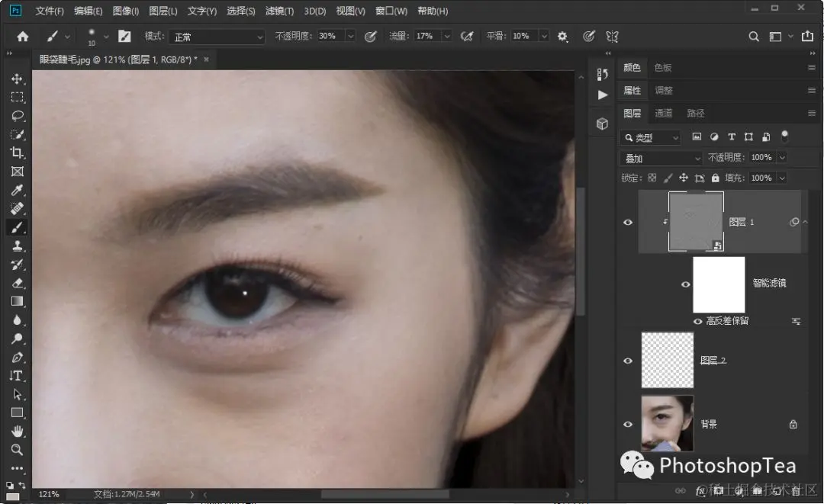Hide the 图层 1 layer
This screenshot has width=824, height=504.
tap(628, 223)
